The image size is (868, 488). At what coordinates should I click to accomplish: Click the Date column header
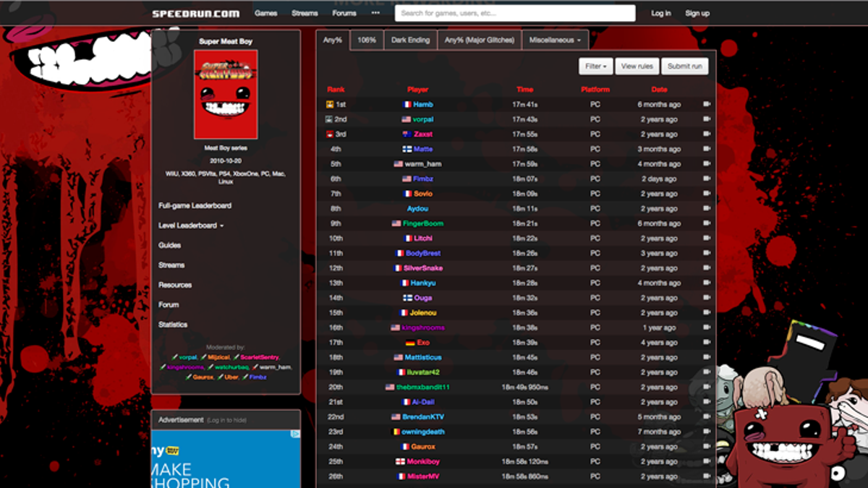pyautogui.click(x=659, y=90)
